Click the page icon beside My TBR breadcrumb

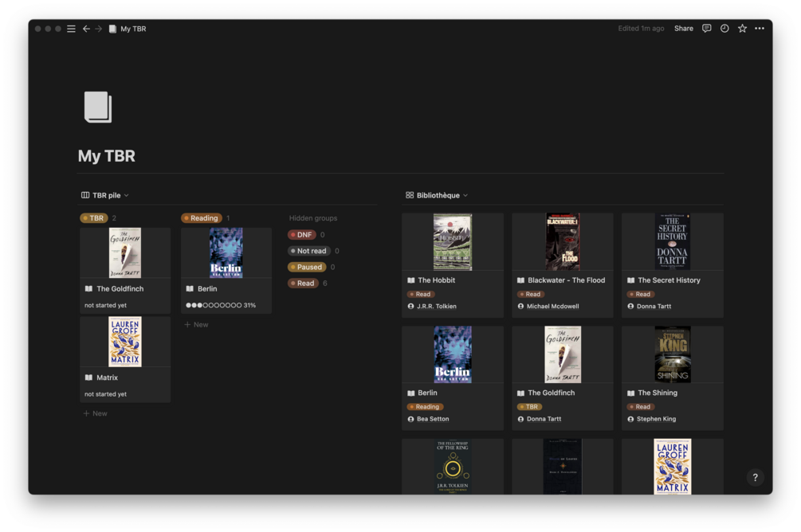(x=112, y=29)
